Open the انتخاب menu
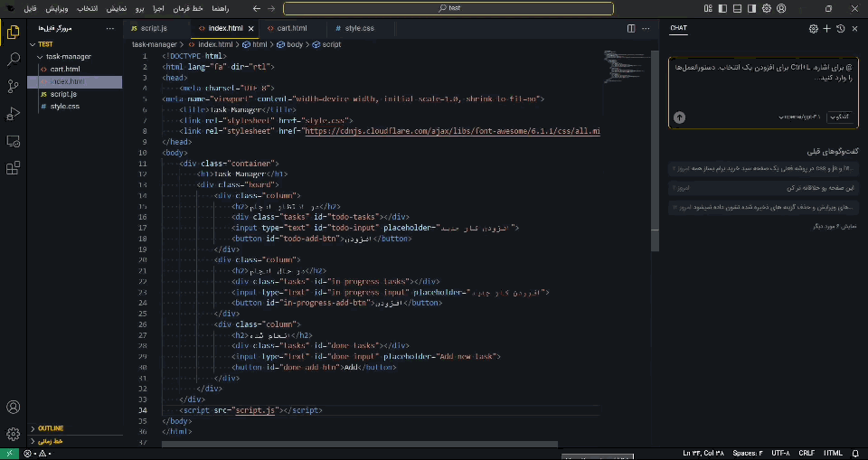The image size is (868, 460). [x=88, y=8]
